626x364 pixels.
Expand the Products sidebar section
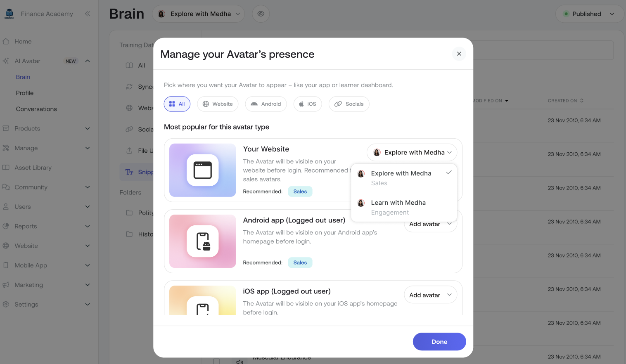[45, 128]
